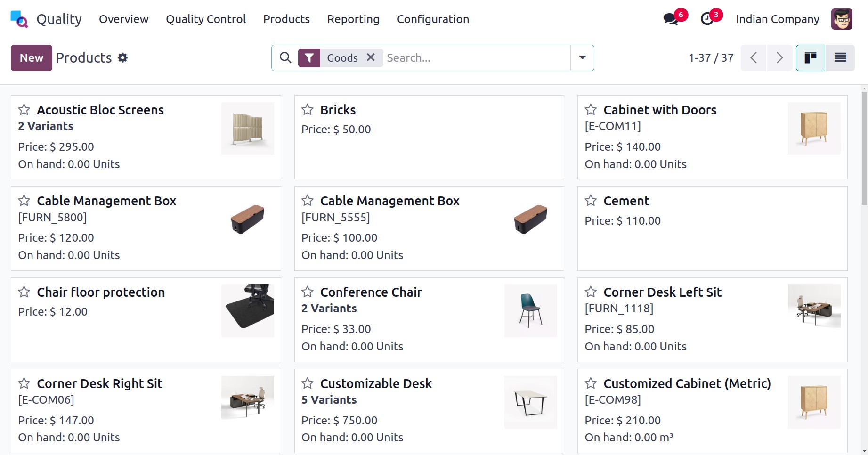Go to previous page of products
Image resolution: width=868 pixels, height=455 pixels.
(754, 58)
